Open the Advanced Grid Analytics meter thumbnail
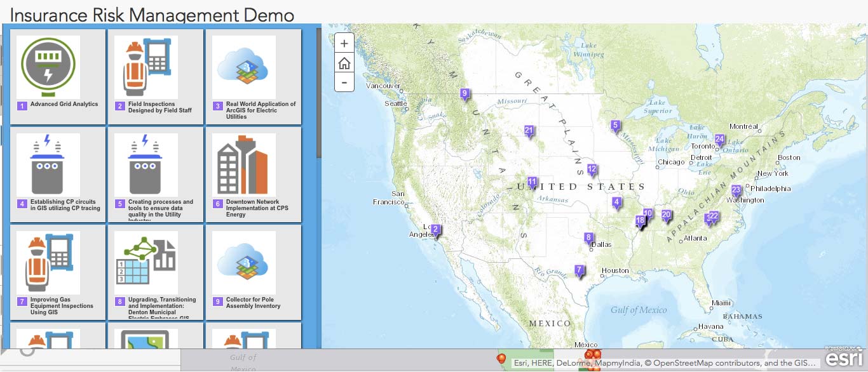 pyautogui.click(x=48, y=67)
